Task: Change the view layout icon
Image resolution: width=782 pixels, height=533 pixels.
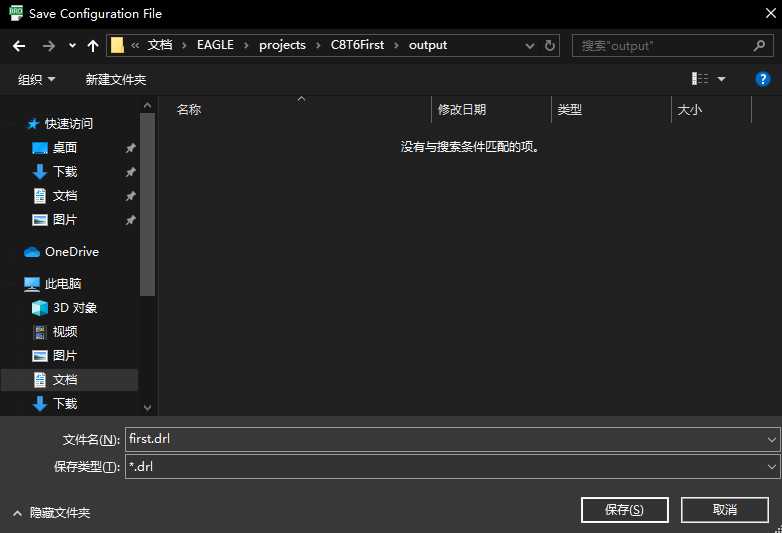Action: [700, 79]
